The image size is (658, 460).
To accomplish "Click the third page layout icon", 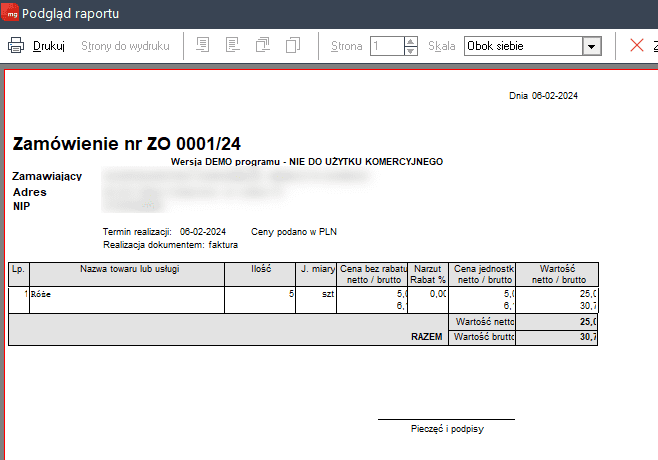I will tap(263, 46).
